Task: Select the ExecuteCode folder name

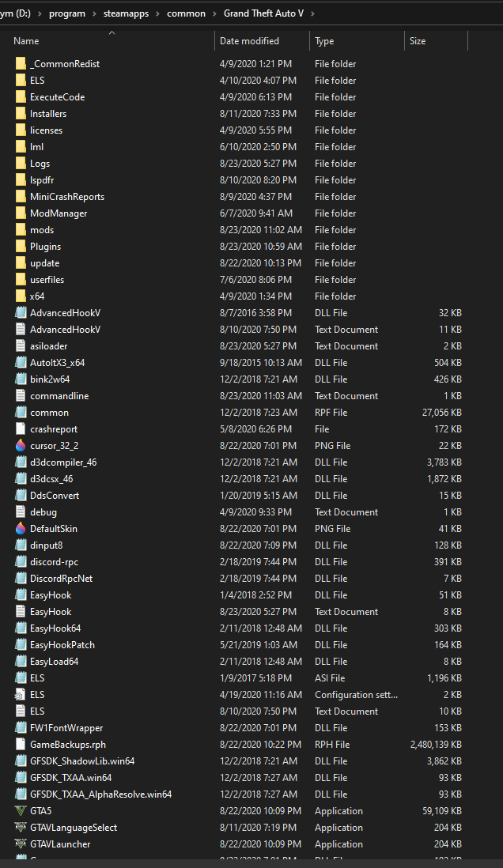Action: 57,97
